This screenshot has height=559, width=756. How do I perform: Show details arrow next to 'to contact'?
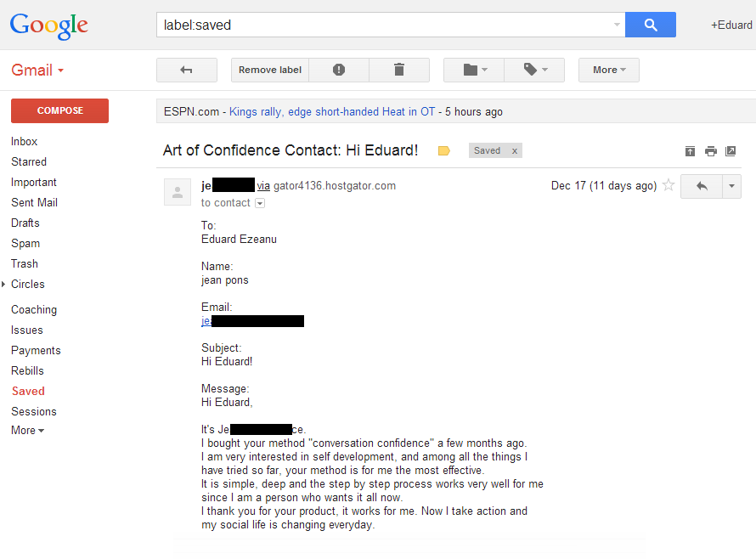260,203
